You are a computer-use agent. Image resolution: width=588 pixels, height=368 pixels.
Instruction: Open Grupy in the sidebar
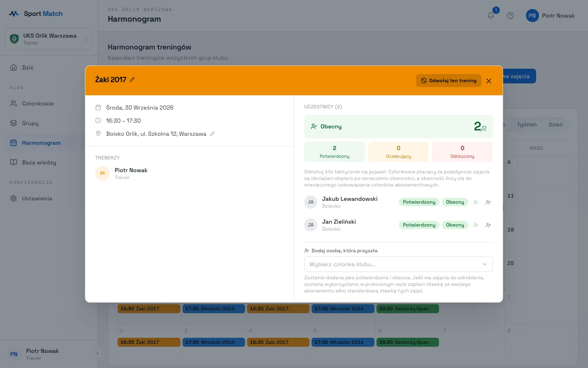[49, 123]
